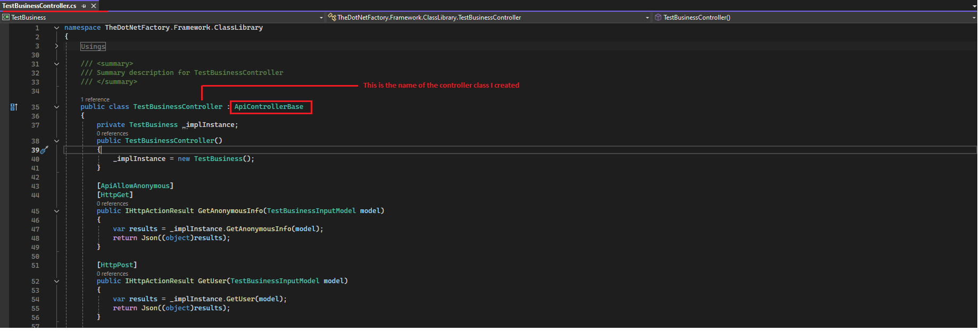
Task: Open '0 references' CodeLens above GetUser
Action: click(112, 274)
